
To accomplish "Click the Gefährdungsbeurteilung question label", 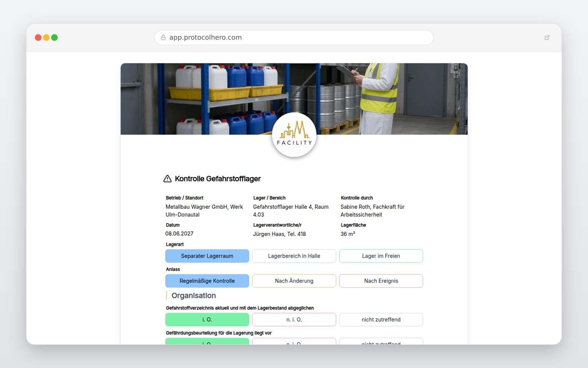I will coord(219,333).
